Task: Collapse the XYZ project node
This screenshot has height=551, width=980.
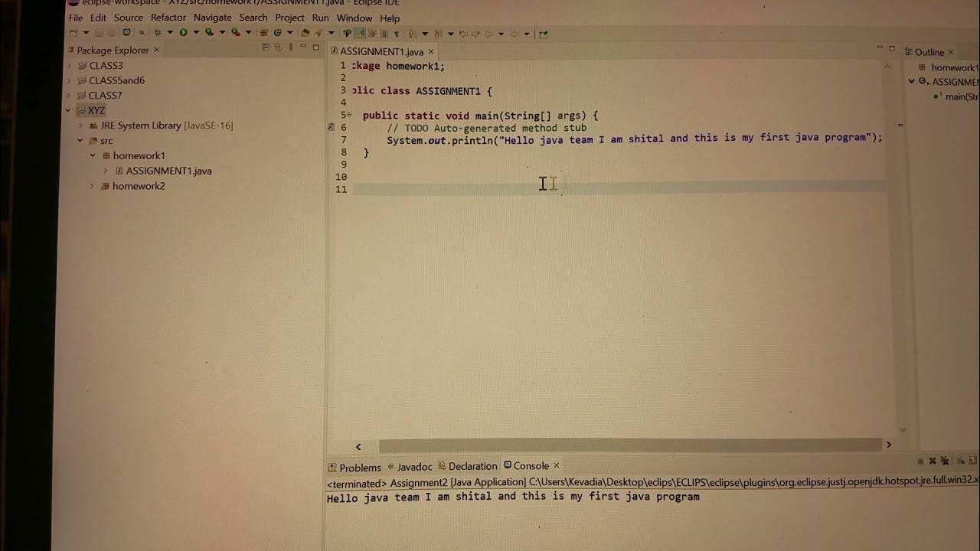Action: click(69, 110)
